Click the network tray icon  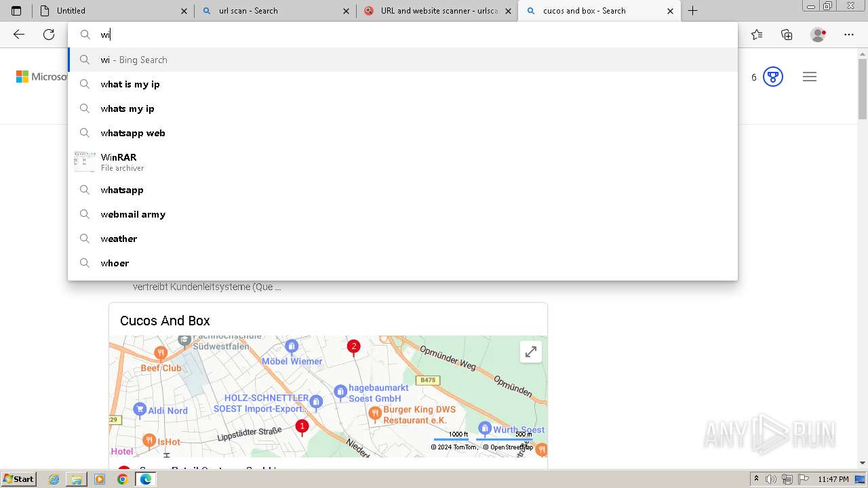point(787,479)
